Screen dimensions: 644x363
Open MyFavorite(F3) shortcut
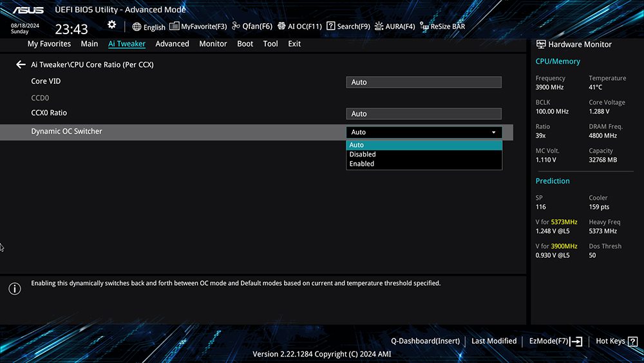tap(198, 27)
